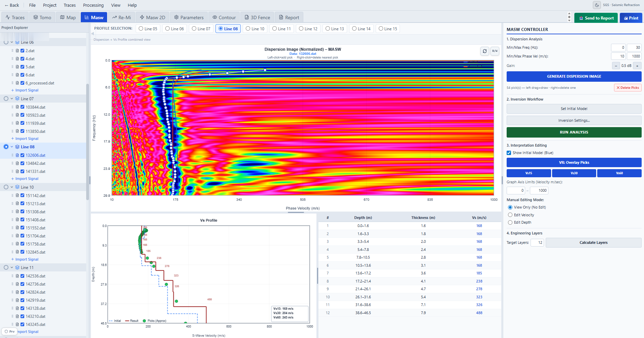644x338 pixels.
Task: Select Line 10 in Profile Selection
Action: 255,29
